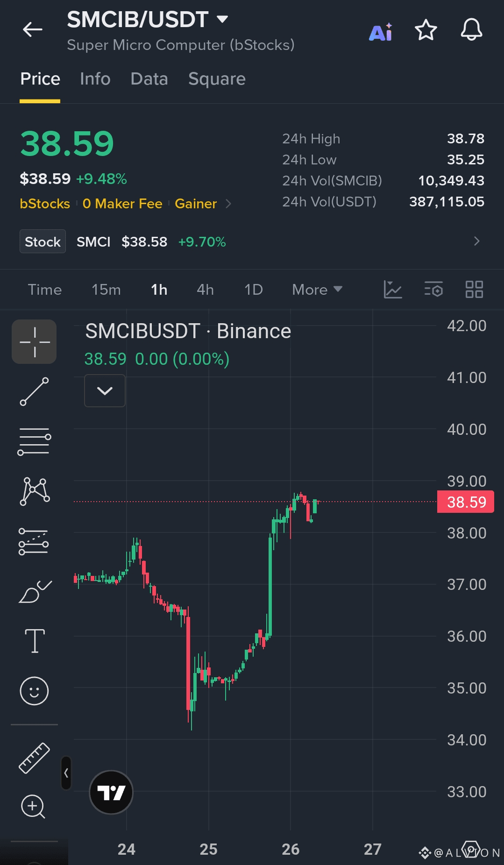Add pair to favorites with the star
This screenshot has height=865, width=504.
point(426,30)
